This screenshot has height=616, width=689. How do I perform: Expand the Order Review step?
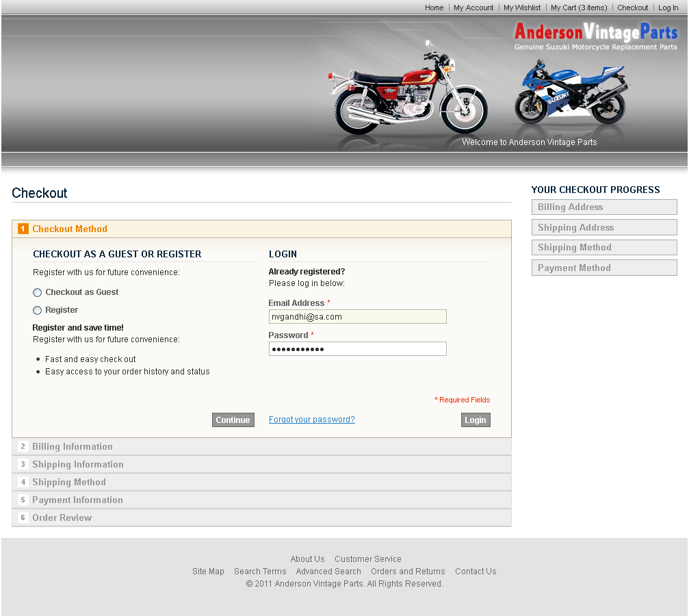261,518
